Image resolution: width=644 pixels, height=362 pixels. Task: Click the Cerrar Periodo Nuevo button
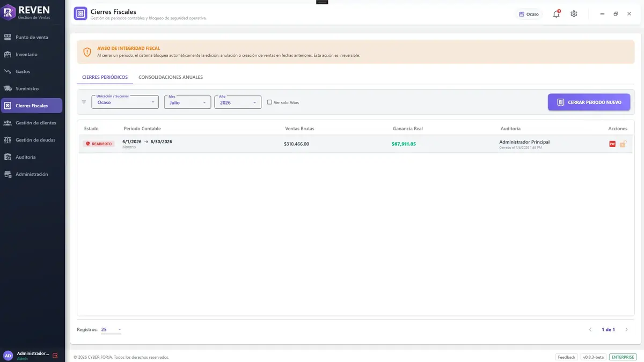[589, 102]
